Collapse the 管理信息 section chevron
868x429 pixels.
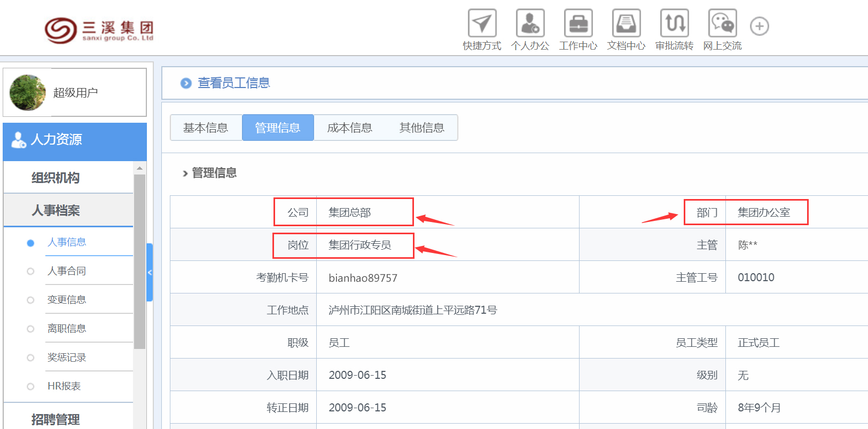click(x=185, y=173)
